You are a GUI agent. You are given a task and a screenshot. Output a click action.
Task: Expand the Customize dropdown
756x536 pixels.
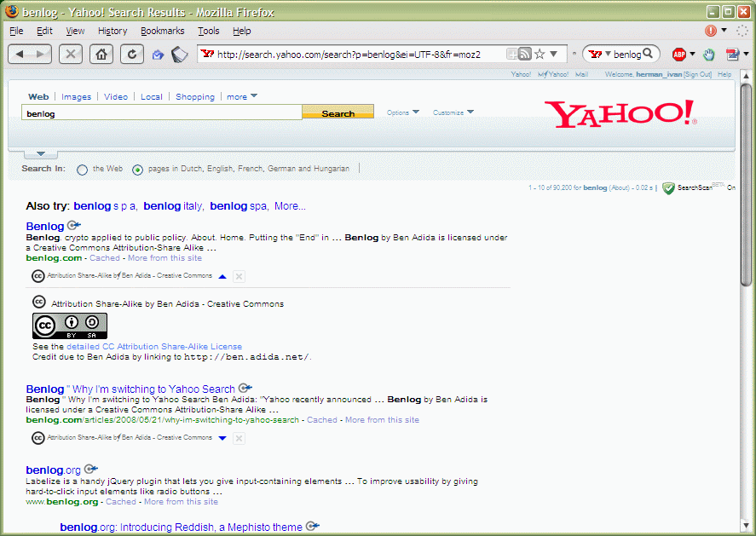[x=453, y=112]
